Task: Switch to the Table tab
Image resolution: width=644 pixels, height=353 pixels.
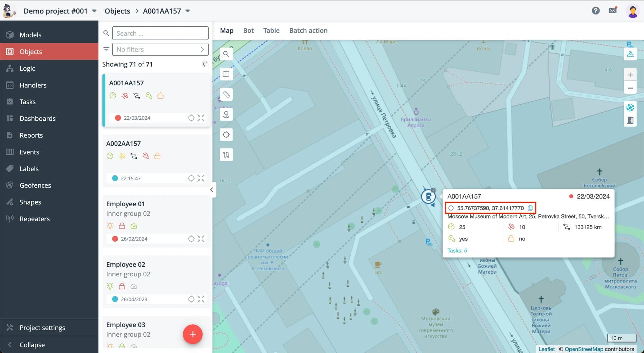Action: tap(271, 31)
